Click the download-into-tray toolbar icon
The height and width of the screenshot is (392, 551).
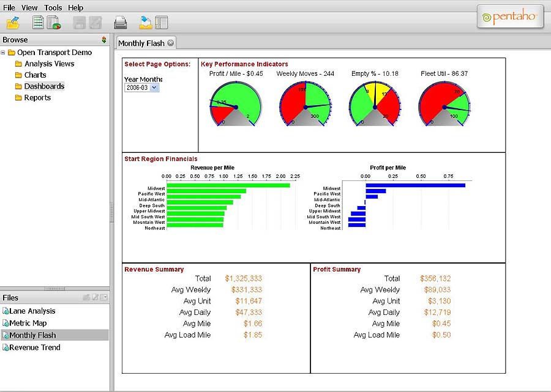[x=146, y=23]
